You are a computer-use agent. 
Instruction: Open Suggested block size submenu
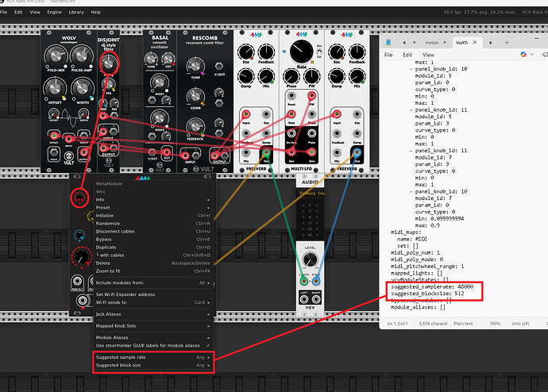point(153,366)
